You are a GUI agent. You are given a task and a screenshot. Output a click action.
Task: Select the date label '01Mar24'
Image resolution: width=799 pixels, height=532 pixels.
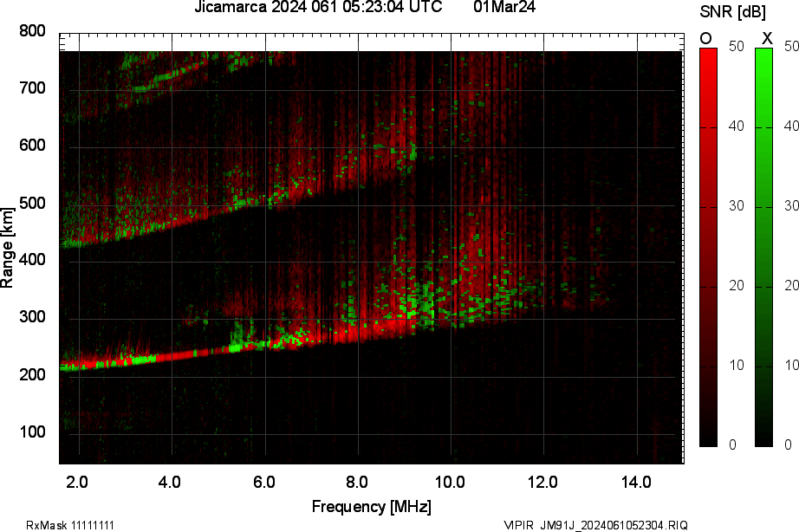pos(504,7)
